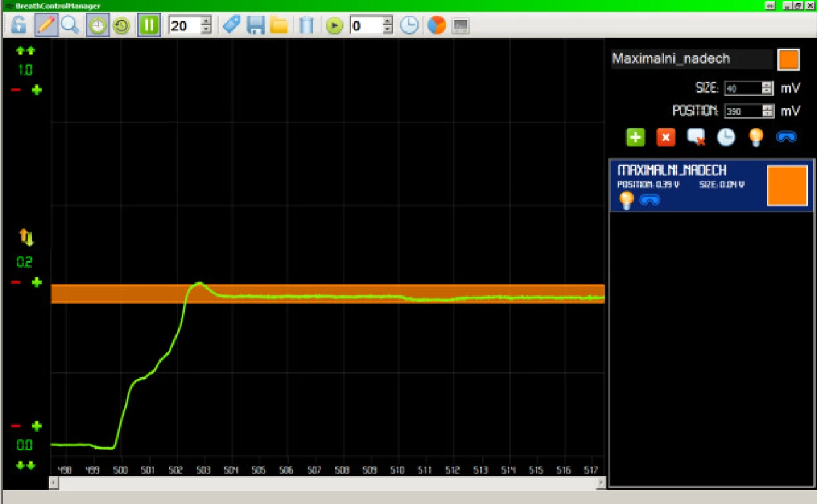Screen dimensions: 817x504
Task: Click the red minus below 0.2
Action: tap(16, 282)
